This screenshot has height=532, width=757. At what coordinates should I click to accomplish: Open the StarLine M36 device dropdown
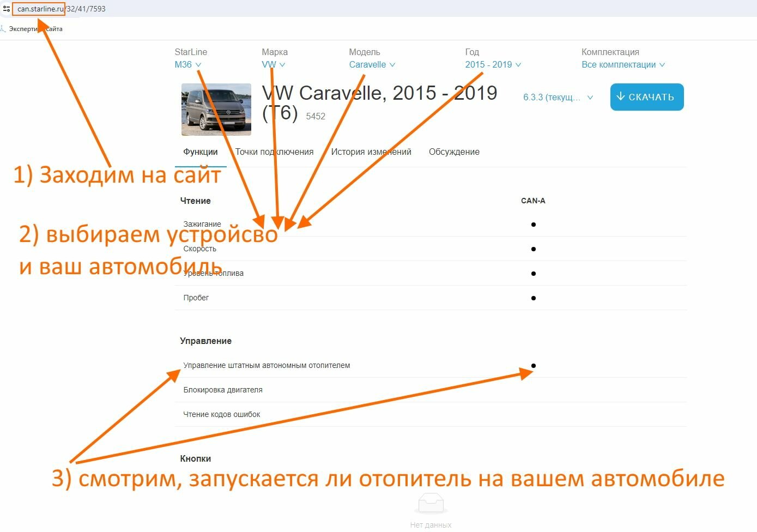click(x=187, y=64)
